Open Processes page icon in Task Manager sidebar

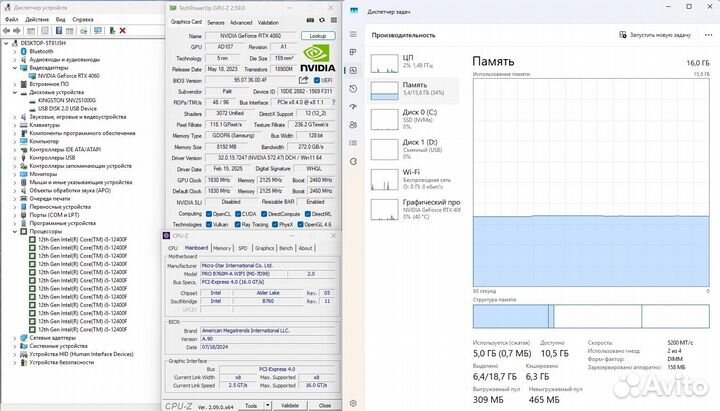click(x=353, y=52)
